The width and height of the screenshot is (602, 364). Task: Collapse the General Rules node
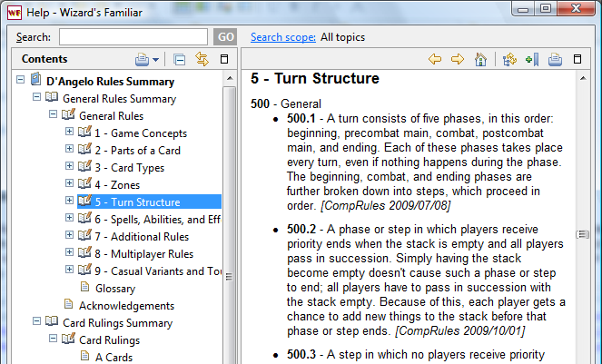pyautogui.click(x=53, y=114)
